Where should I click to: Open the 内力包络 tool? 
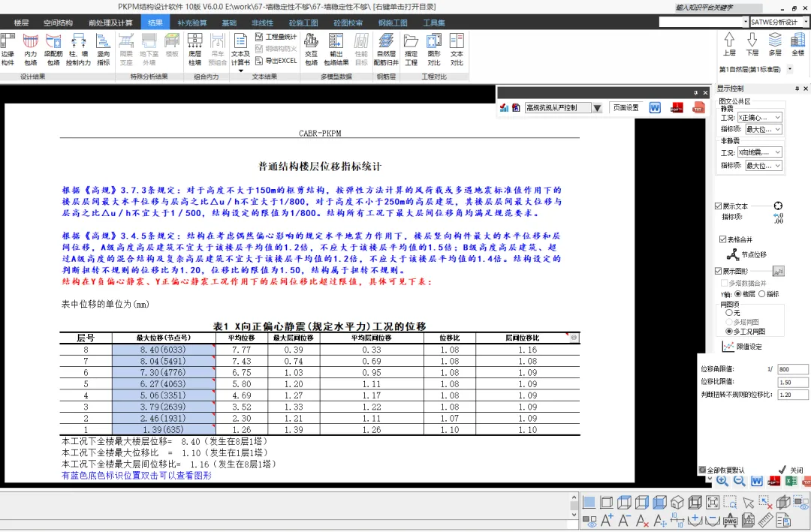[x=31, y=49]
